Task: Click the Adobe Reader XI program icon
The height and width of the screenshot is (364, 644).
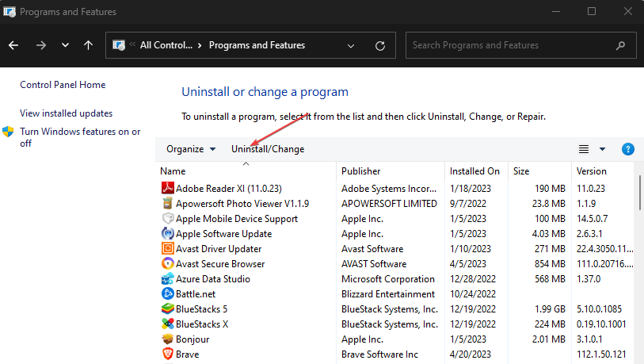Action: (167, 189)
